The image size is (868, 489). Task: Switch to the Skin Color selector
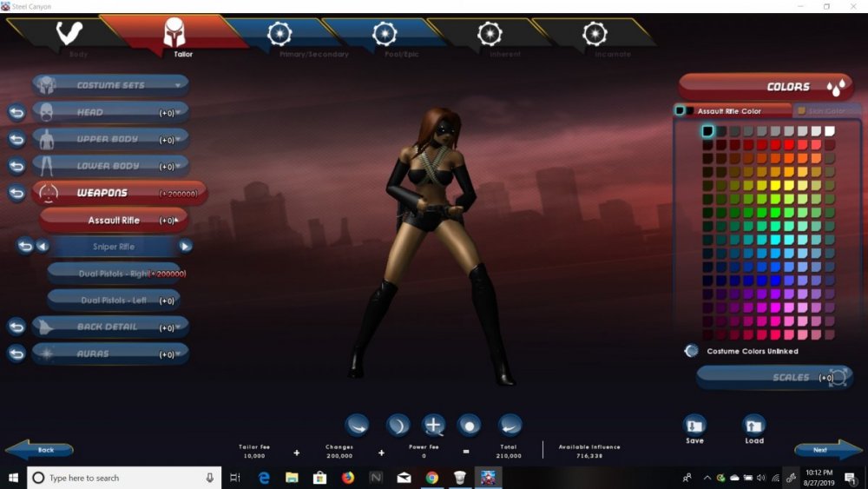tap(820, 111)
